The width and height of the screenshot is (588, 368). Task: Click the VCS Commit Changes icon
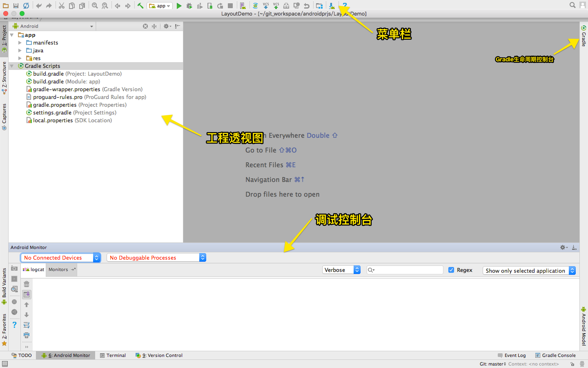pyautogui.click(x=276, y=6)
